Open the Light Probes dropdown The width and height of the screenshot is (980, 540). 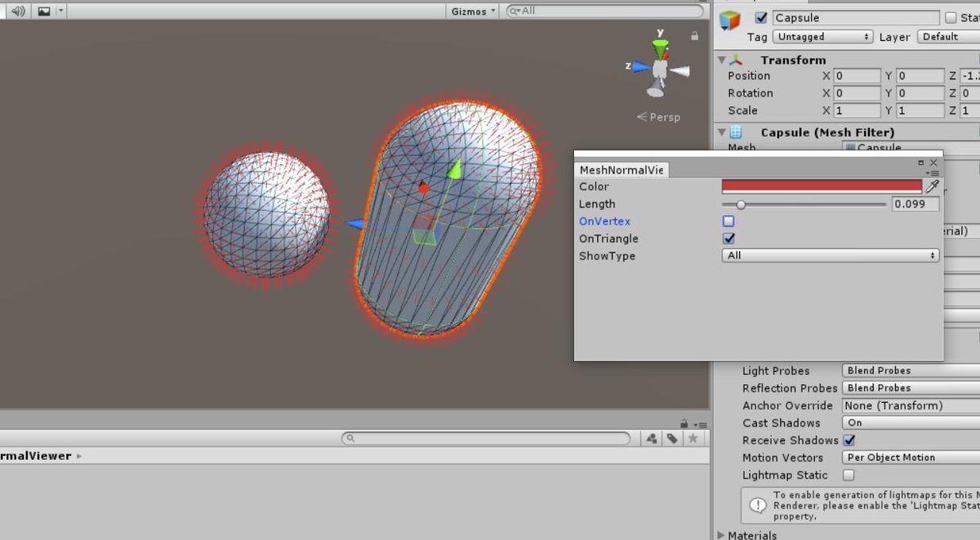pos(910,371)
